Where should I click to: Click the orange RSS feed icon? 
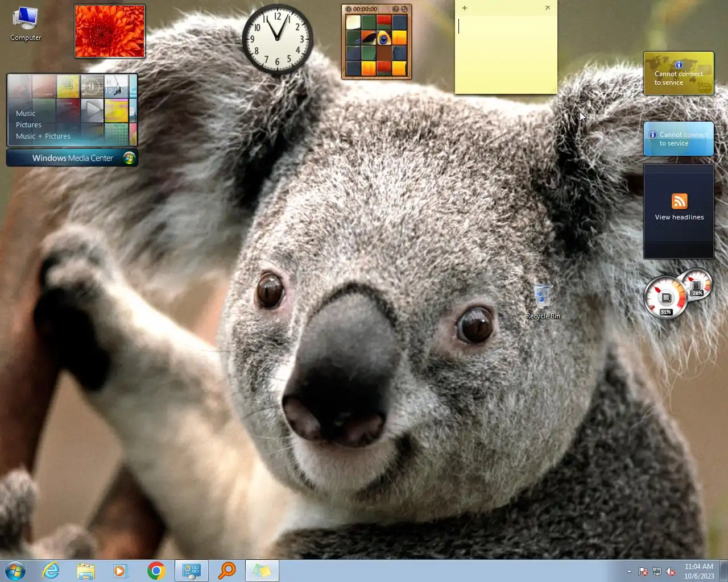[x=679, y=201]
